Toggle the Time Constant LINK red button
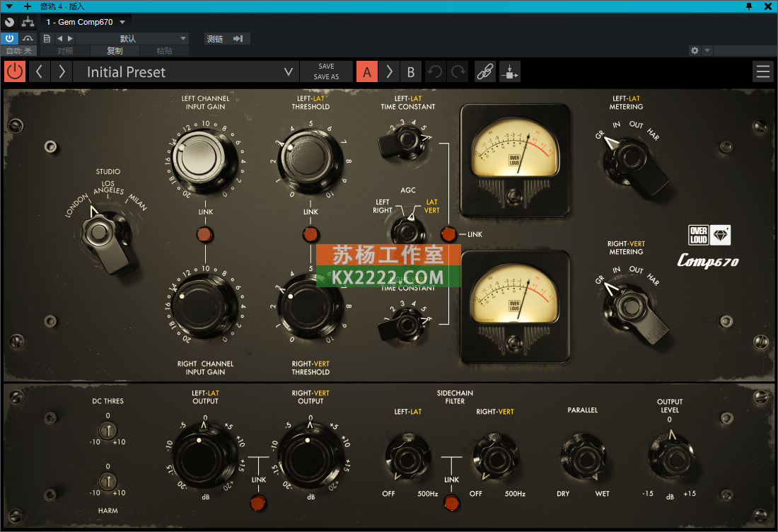This screenshot has height=532, width=778. 448,234
